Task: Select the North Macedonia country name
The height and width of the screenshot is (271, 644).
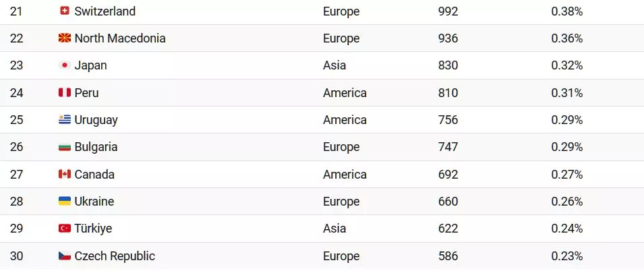Action: [x=119, y=38]
